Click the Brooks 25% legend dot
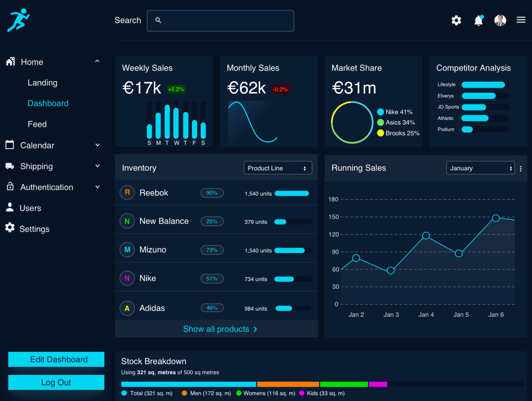 pos(380,133)
